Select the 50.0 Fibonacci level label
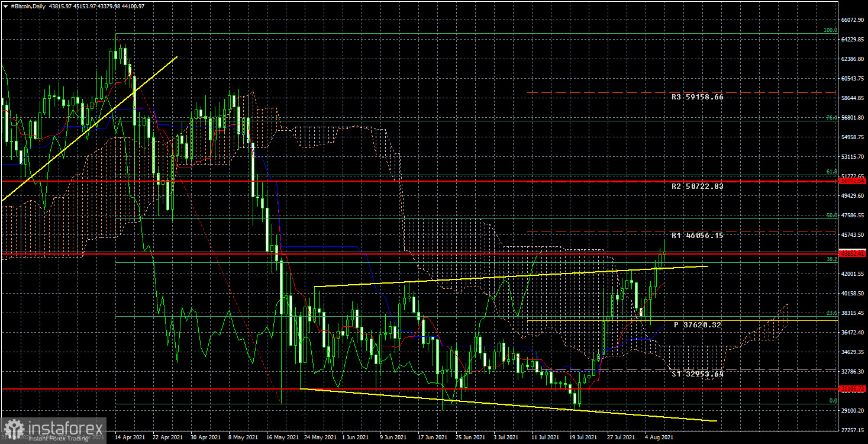The width and height of the screenshot is (868, 444). [832, 215]
